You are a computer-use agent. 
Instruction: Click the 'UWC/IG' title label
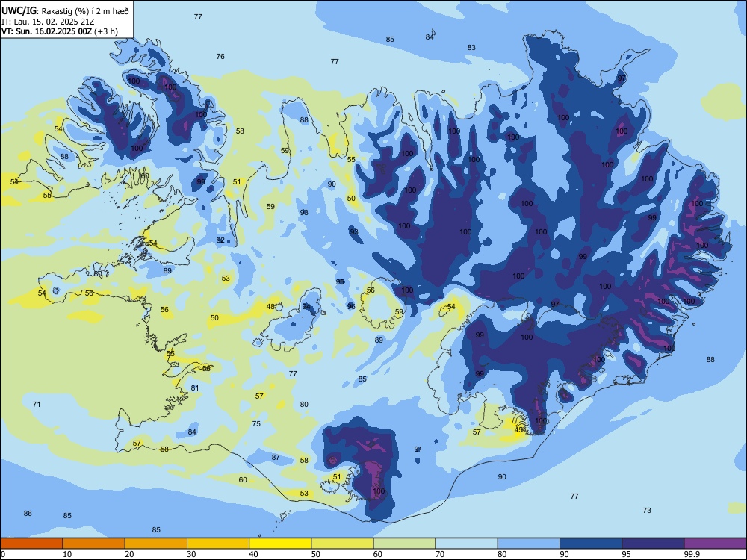point(18,10)
